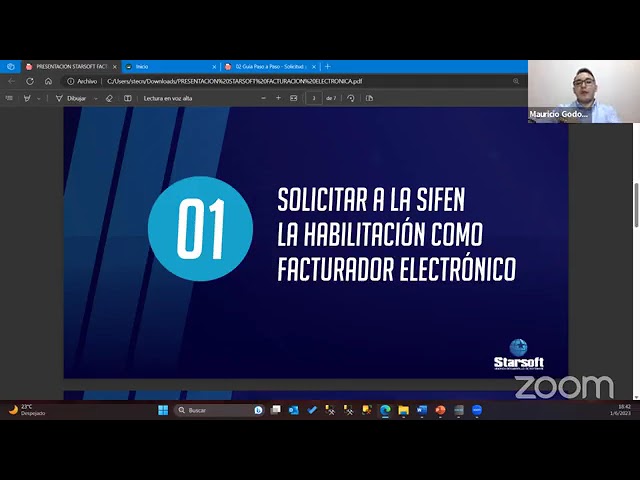640x480 pixels.
Task: Click Mauricio Godoy's Zoom video thumbnail
Action: click(584, 91)
